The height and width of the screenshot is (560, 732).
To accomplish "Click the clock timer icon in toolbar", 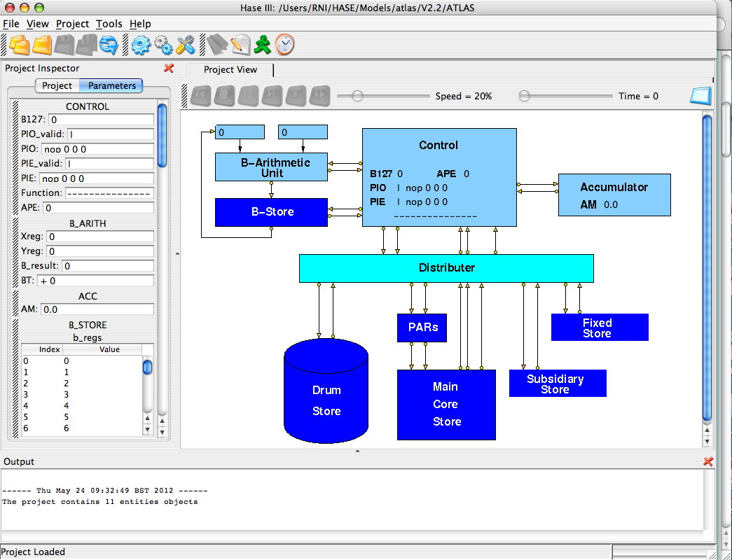I will 285,44.
